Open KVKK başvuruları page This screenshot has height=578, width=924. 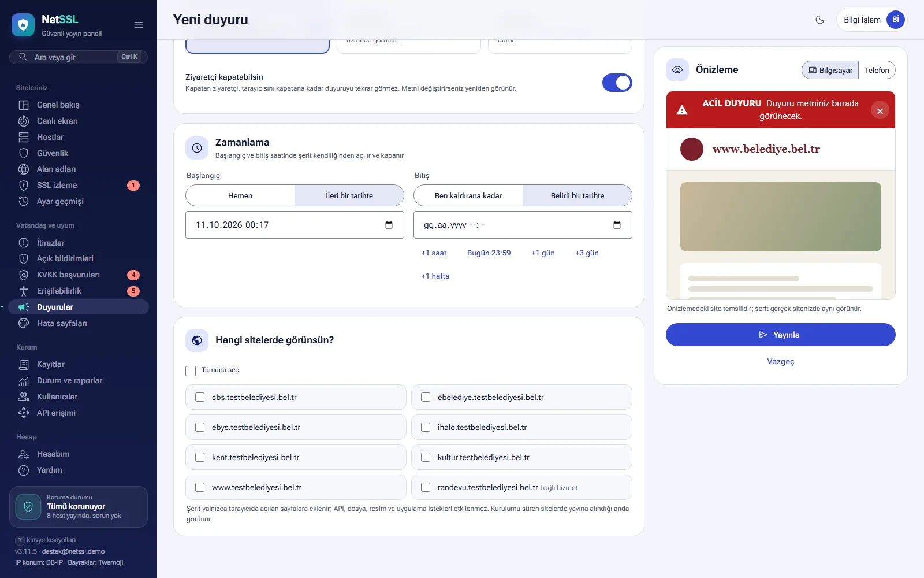point(79,275)
